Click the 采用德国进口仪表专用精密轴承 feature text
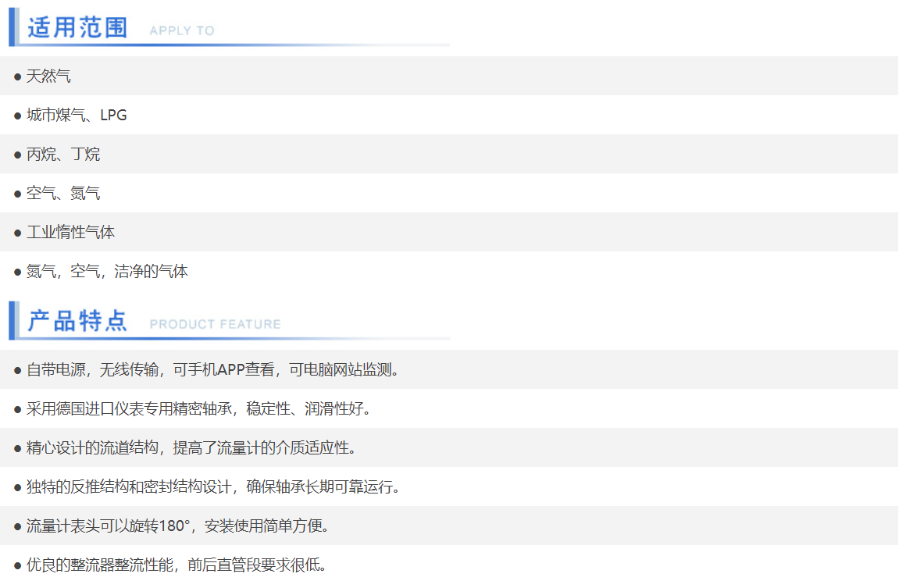 pyautogui.click(x=198, y=409)
